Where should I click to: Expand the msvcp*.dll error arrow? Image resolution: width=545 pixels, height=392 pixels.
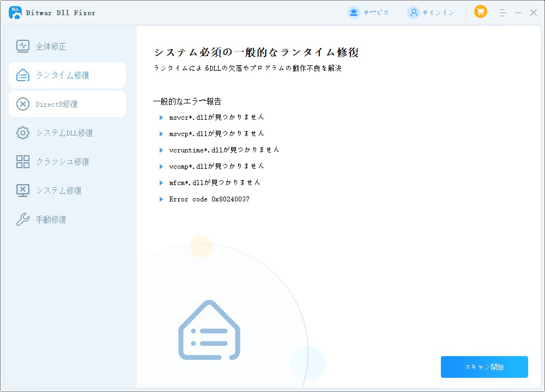[x=161, y=134]
